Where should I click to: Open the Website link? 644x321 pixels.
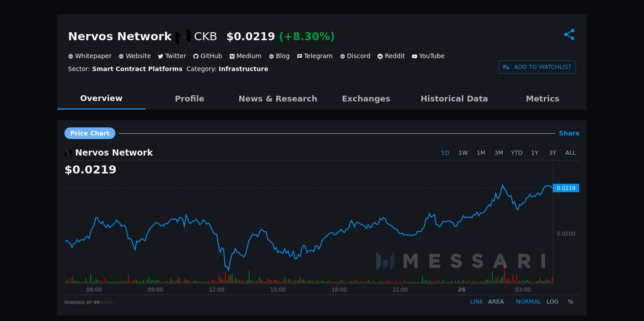(x=135, y=56)
